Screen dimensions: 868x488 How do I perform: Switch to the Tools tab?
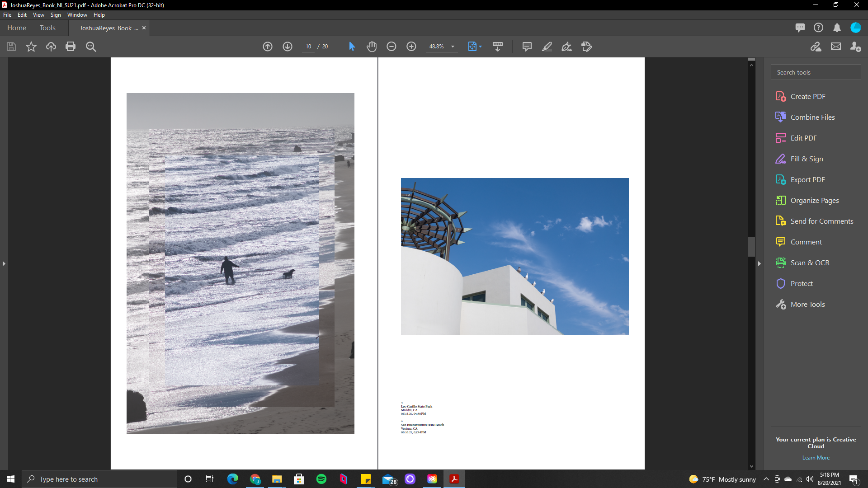coord(47,28)
